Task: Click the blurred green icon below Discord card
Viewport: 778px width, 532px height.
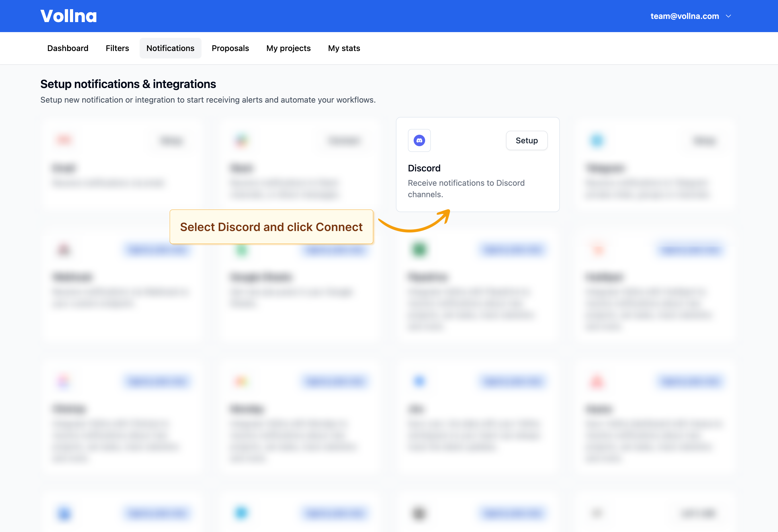Action: tap(419, 249)
